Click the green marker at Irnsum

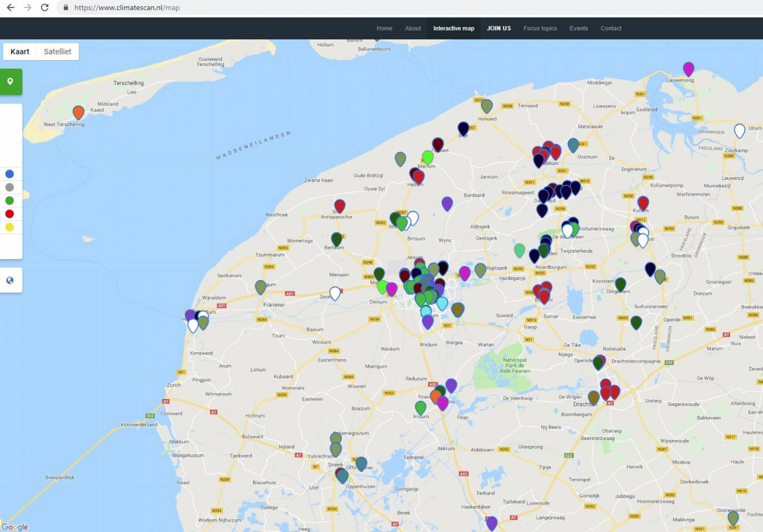click(x=421, y=407)
